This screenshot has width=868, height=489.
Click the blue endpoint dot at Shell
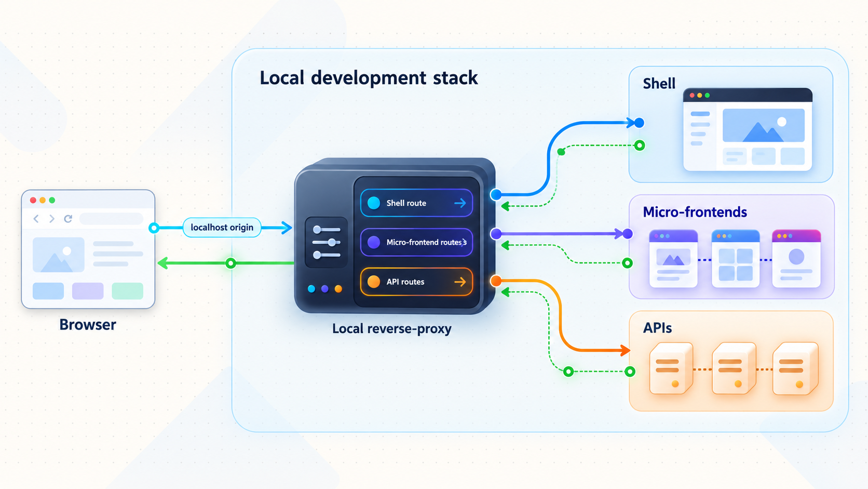pyautogui.click(x=640, y=123)
